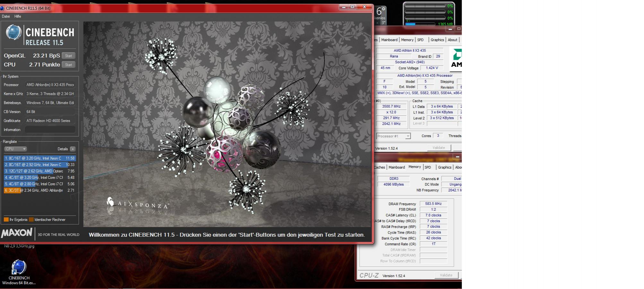Viewport: 644px width, 289px height.
Task: Click the Betriebssys. Windows 7 field
Action: 50,103
